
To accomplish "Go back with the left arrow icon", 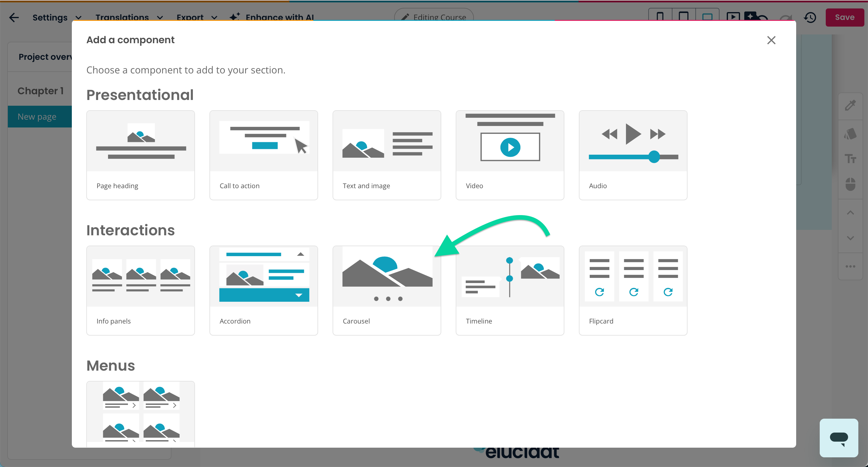I will click(x=14, y=17).
